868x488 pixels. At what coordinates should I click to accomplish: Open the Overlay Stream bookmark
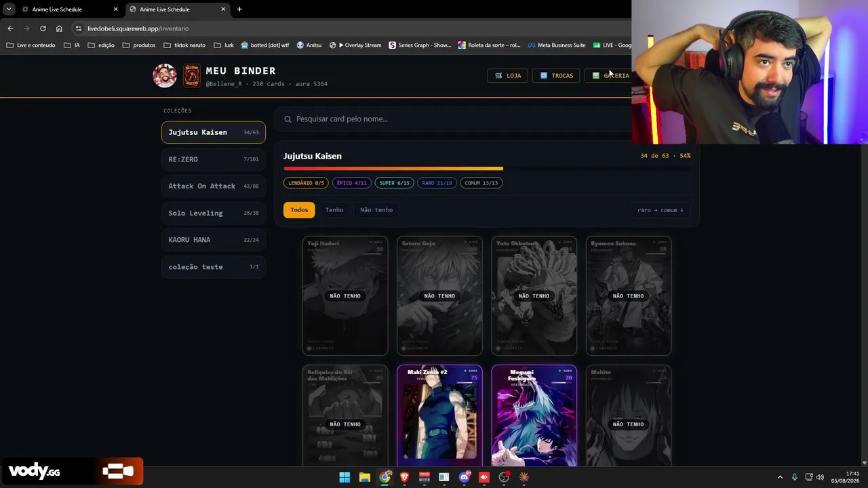(355, 45)
